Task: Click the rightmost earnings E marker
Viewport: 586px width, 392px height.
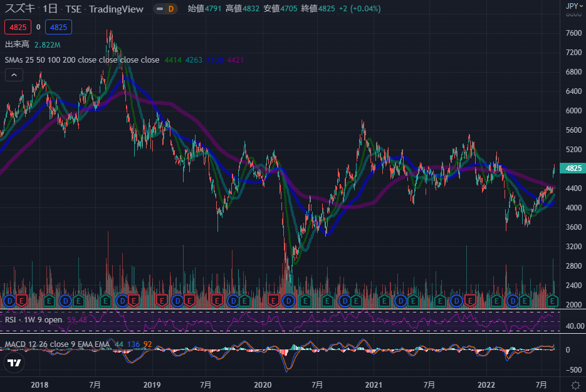Action: click(x=552, y=301)
